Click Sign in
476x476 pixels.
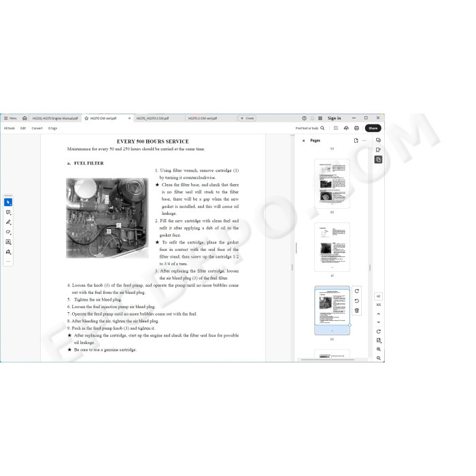point(334,118)
